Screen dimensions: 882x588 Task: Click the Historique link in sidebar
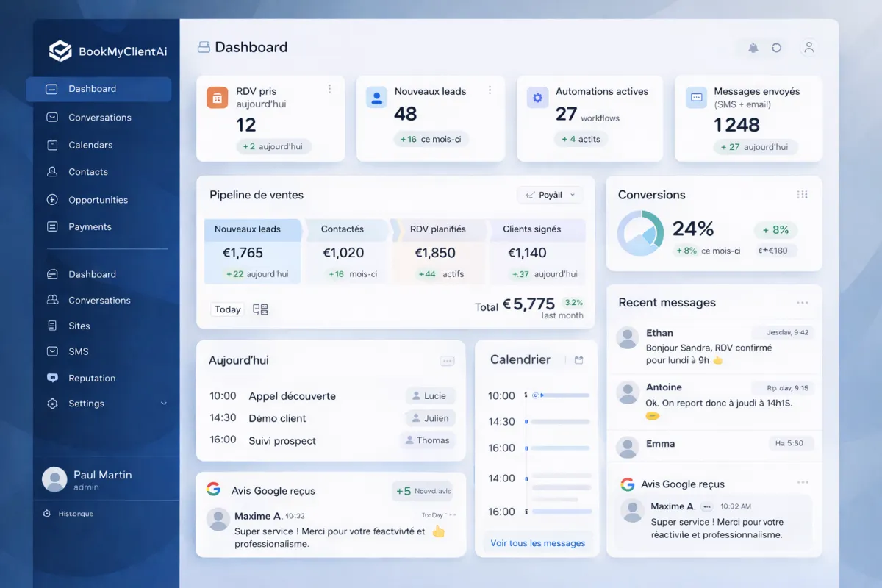76,514
